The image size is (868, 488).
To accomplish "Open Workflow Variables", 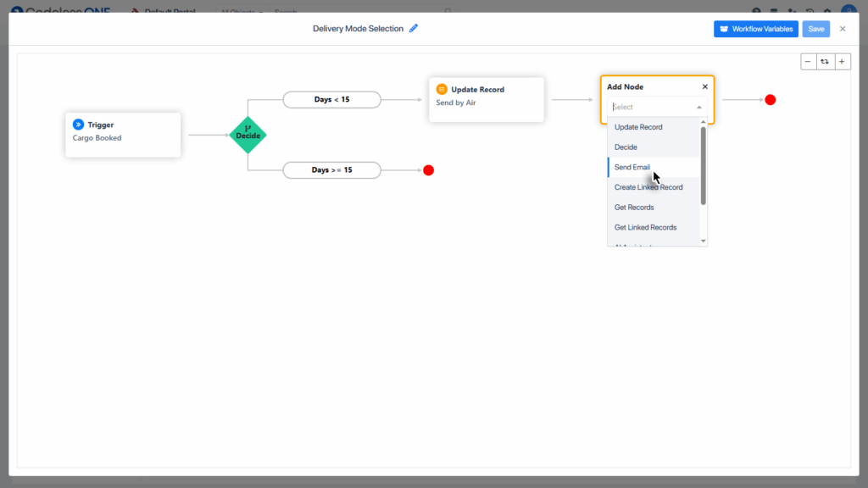I will click(x=755, y=29).
